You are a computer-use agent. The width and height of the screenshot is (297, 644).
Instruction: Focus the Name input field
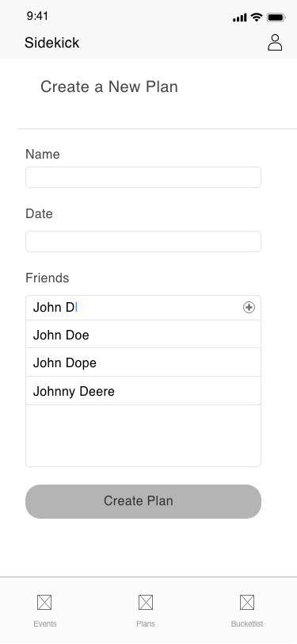coord(143,177)
